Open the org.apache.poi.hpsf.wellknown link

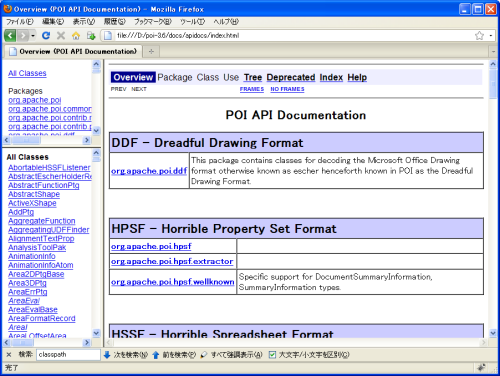coord(173,282)
